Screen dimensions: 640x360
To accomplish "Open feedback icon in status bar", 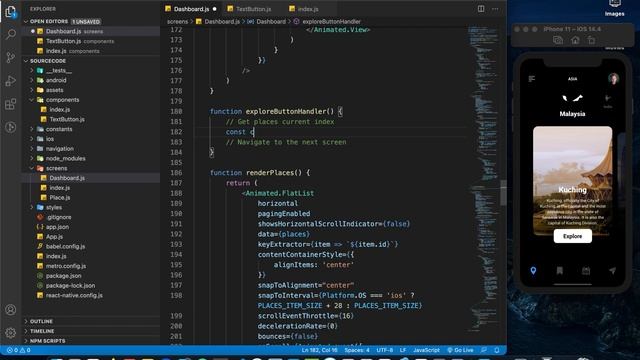I will [x=484, y=350].
